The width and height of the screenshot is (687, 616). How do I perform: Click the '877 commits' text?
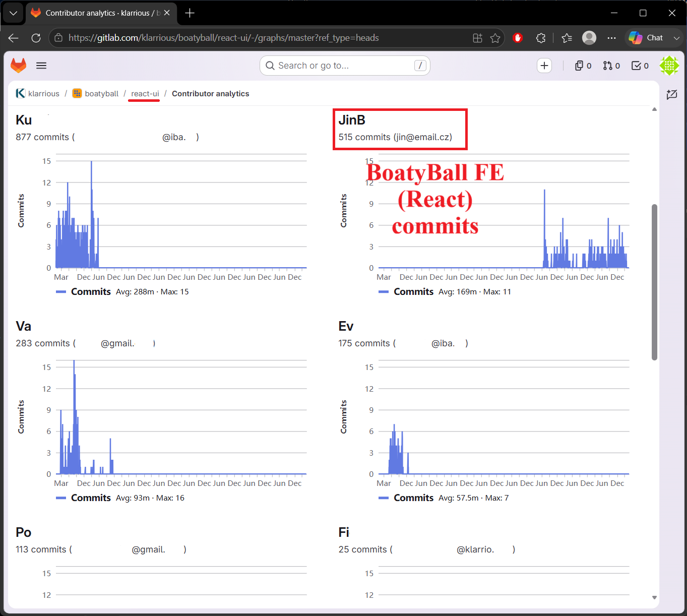click(x=42, y=137)
